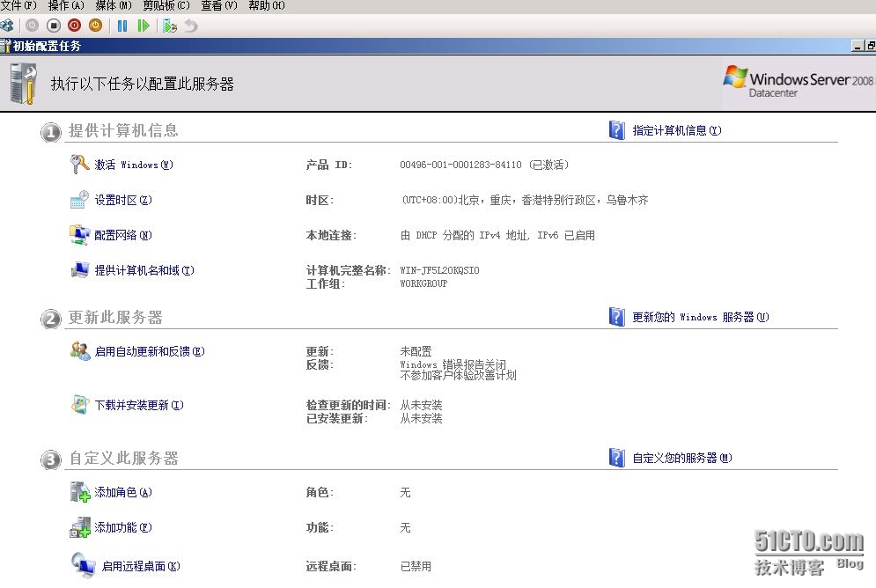Click the 初始配置任务 title bar icon
This screenshot has height=588, width=876.
point(5,46)
